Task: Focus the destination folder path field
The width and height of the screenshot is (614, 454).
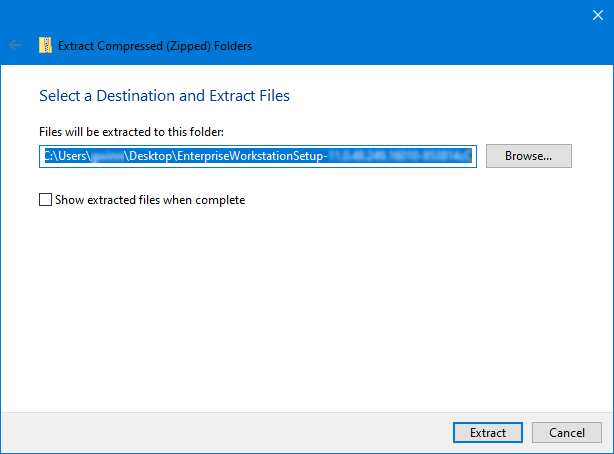Action: pyautogui.click(x=257, y=156)
